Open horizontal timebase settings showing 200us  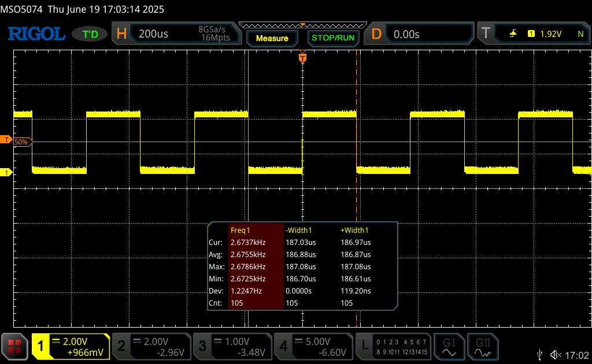pyautogui.click(x=176, y=34)
